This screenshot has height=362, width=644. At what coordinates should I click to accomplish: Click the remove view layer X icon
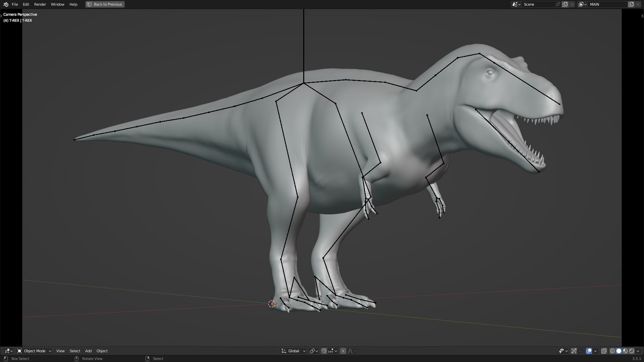pyautogui.click(x=638, y=4)
